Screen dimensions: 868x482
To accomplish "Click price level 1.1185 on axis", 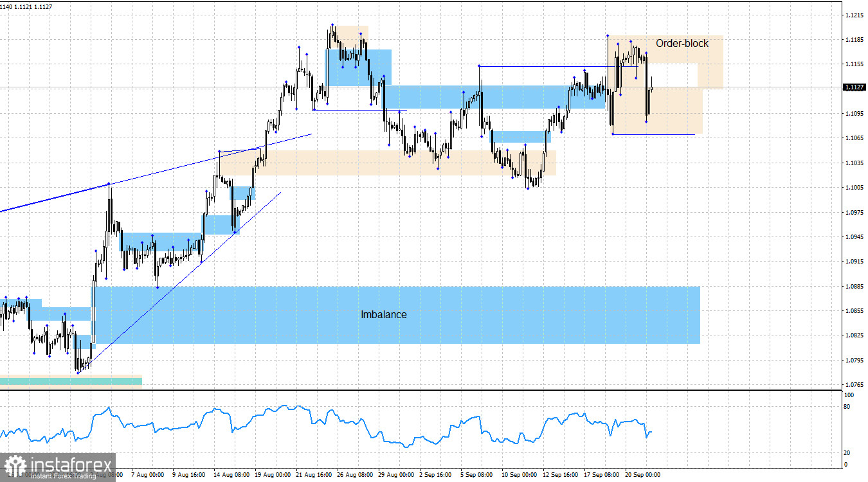I will [854, 40].
